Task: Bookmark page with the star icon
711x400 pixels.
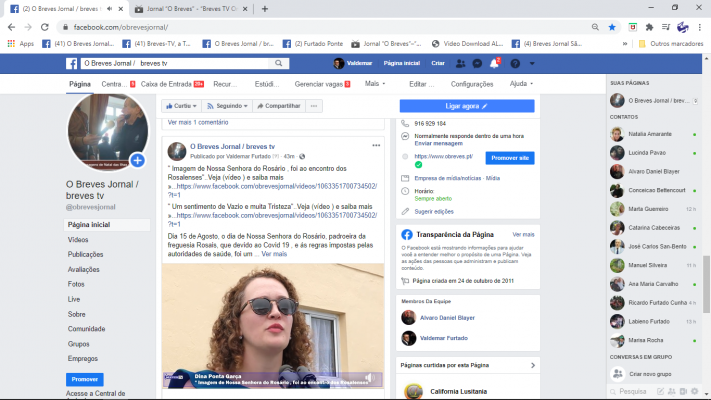Action: pos(612,27)
